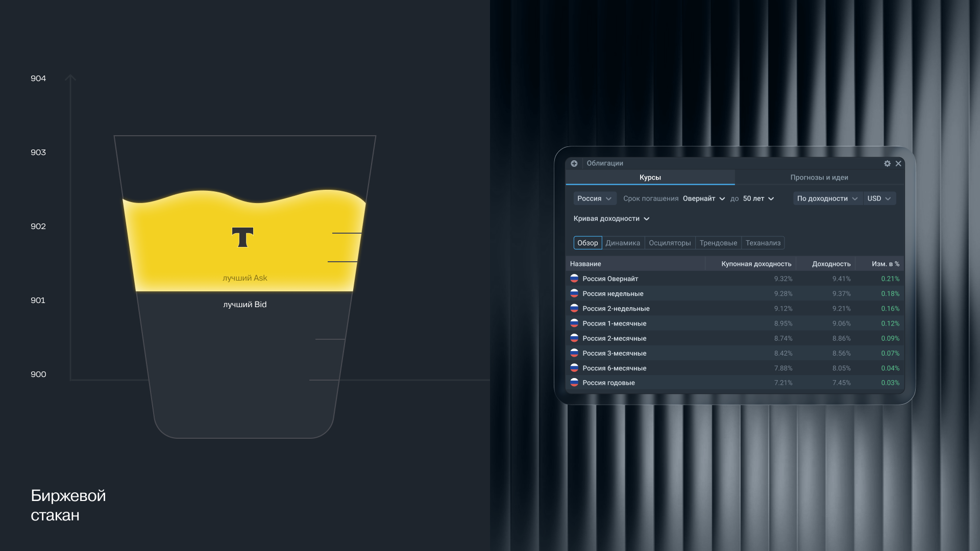The image size is (980, 551).
Task: Switch to Прогнозы и идеи tab
Action: pyautogui.click(x=819, y=178)
